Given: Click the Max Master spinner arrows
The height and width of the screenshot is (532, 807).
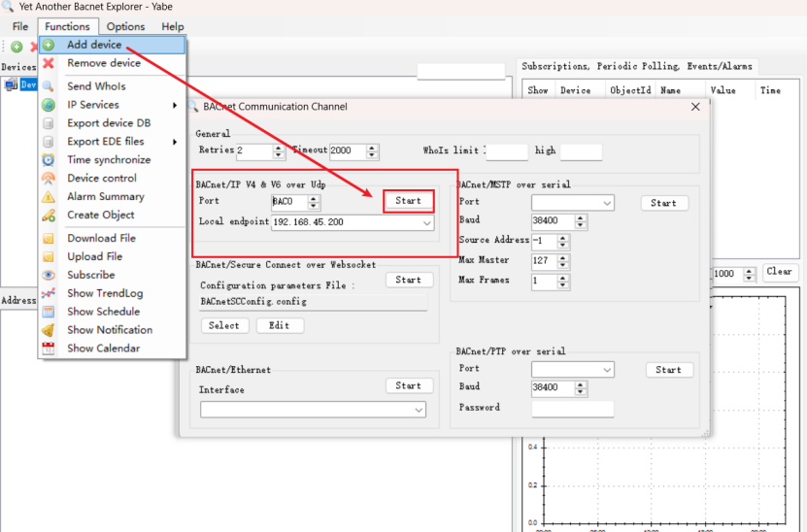Looking at the screenshot, I should pyautogui.click(x=563, y=261).
